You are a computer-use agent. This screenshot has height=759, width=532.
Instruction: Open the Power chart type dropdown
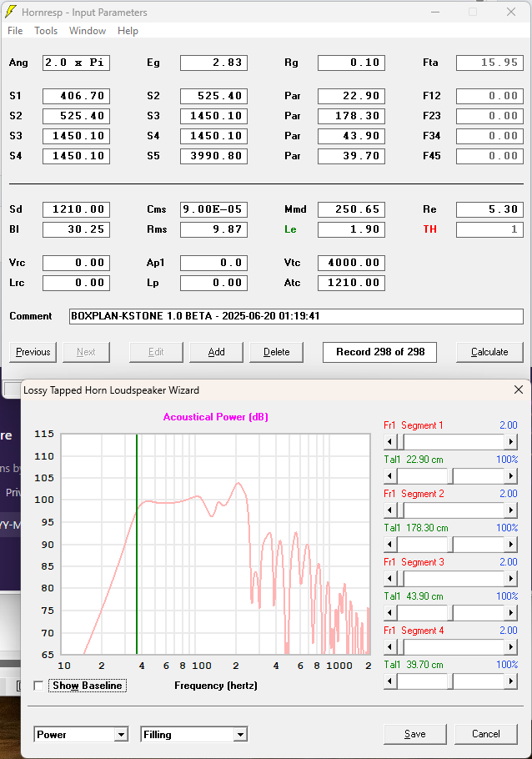point(122,734)
